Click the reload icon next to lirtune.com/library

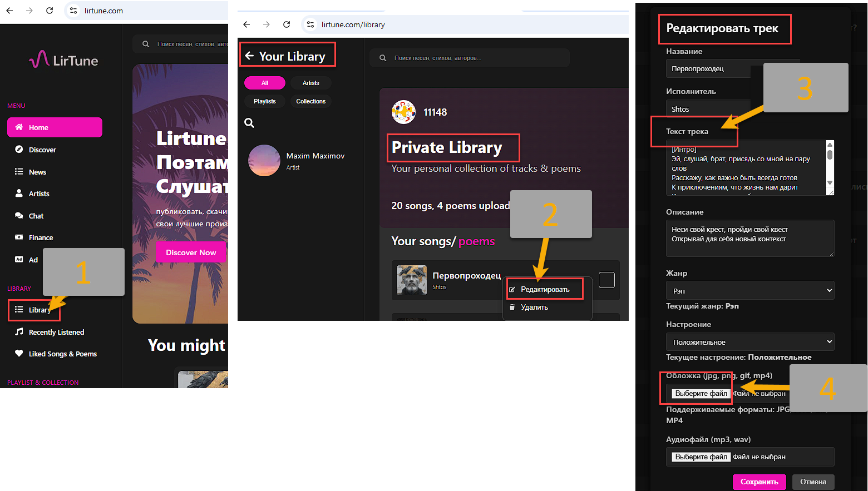click(x=287, y=24)
